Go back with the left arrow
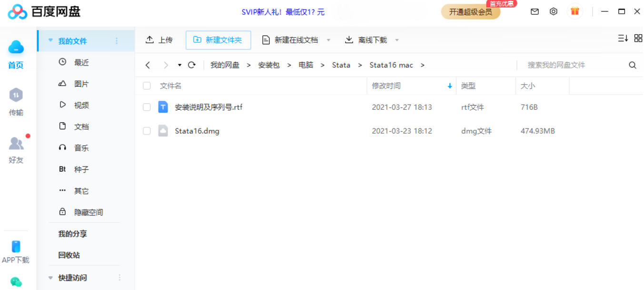This screenshot has width=644, height=290. click(148, 65)
